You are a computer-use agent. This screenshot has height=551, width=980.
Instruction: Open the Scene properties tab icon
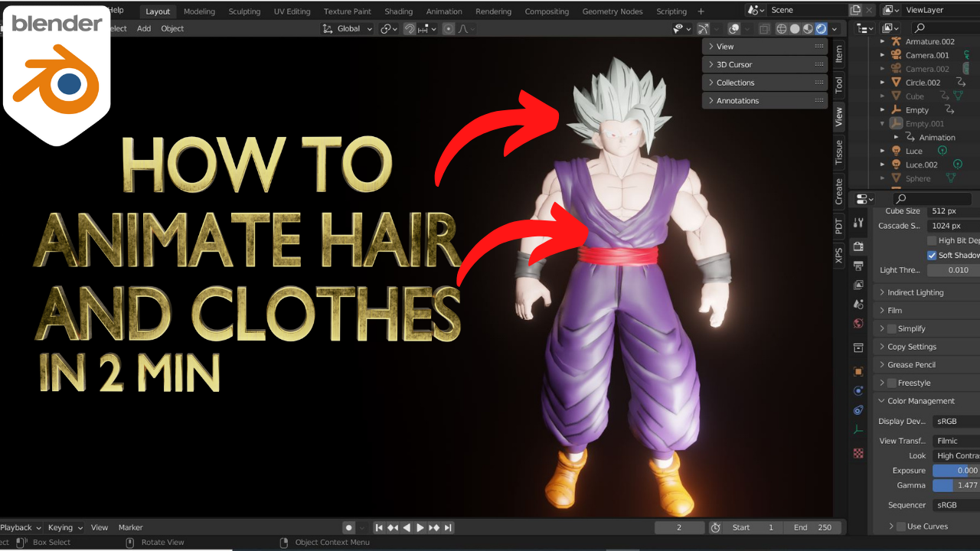click(x=858, y=304)
